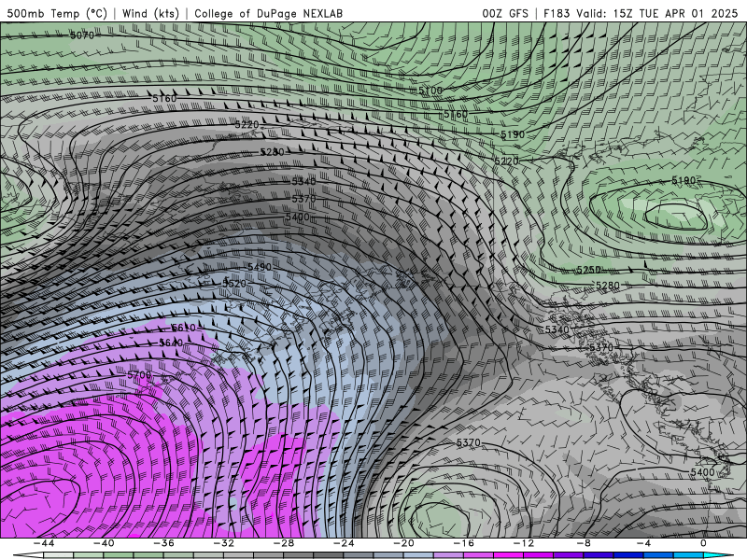This screenshot has height=560, width=747.
Task: Click the -20 temperature scale label
Action: (404, 543)
